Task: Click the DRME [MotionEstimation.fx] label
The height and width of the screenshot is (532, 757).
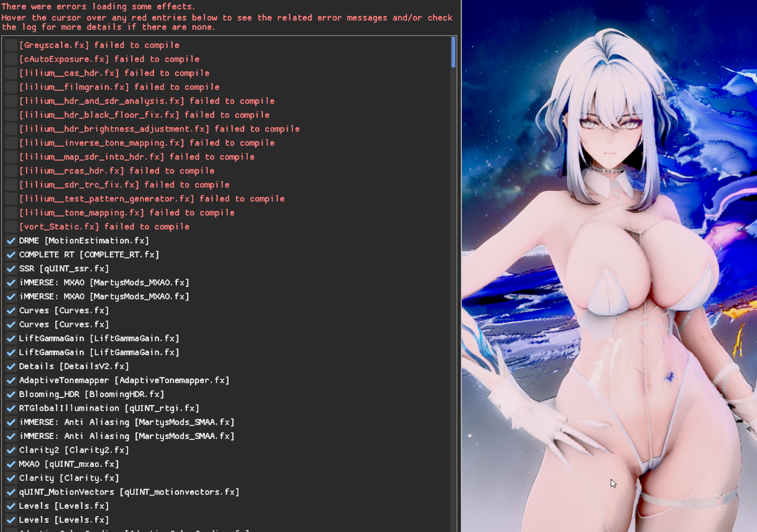Action: tap(84, 241)
